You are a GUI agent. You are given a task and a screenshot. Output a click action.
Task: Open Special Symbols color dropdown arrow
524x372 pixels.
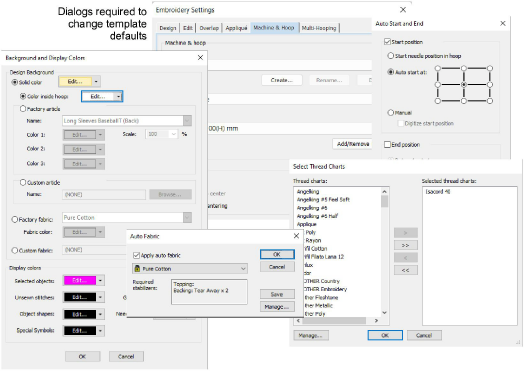point(100,331)
